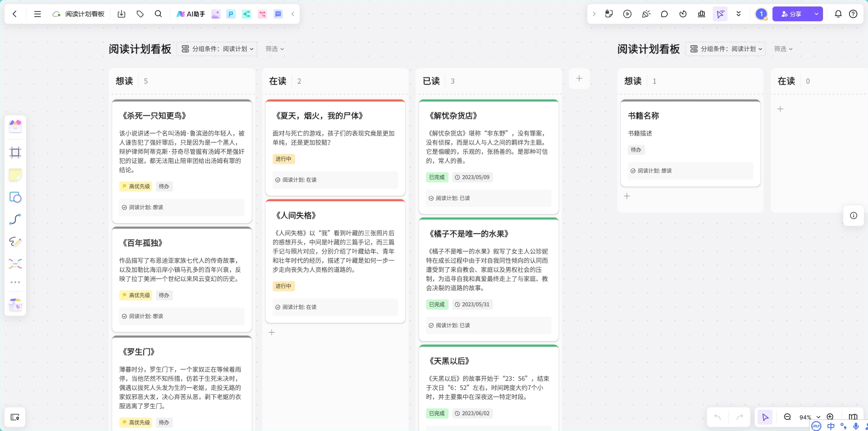The height and width of the screenshot is (431, 868).
Task: Add a new column with plus after 已读
Action: [x=579, y=78]
